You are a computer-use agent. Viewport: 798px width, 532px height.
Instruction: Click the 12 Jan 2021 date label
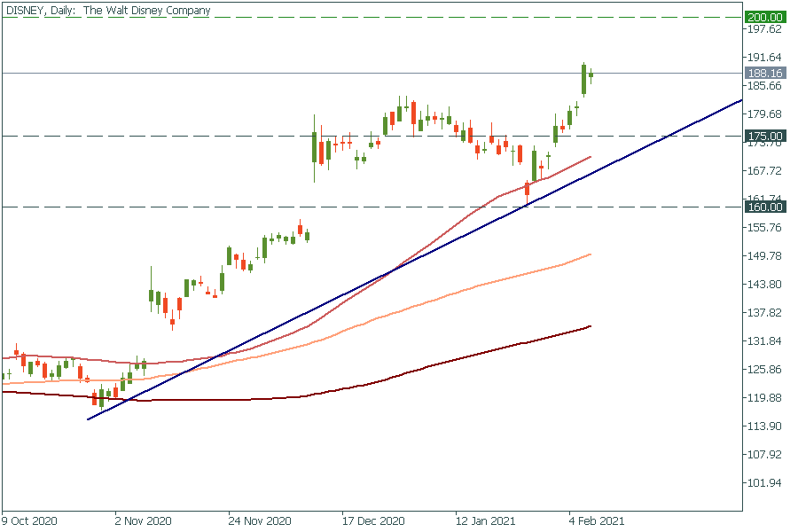tap(485, 520)
